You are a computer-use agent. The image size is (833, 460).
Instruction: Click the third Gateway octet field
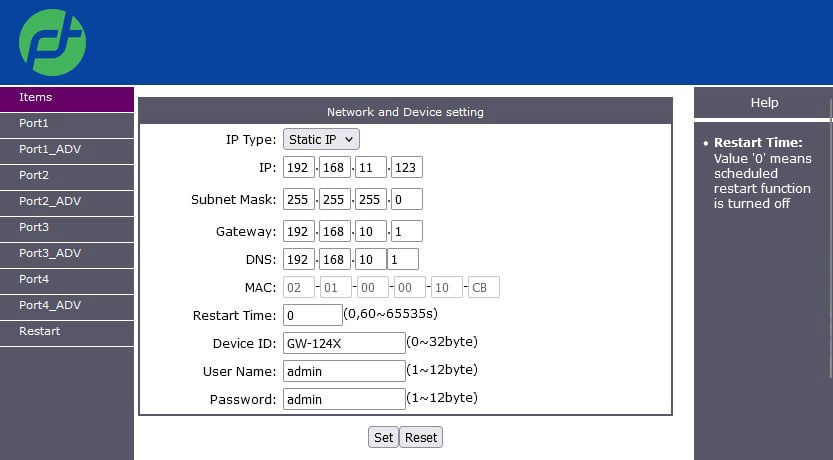click(x=371, y=231)
